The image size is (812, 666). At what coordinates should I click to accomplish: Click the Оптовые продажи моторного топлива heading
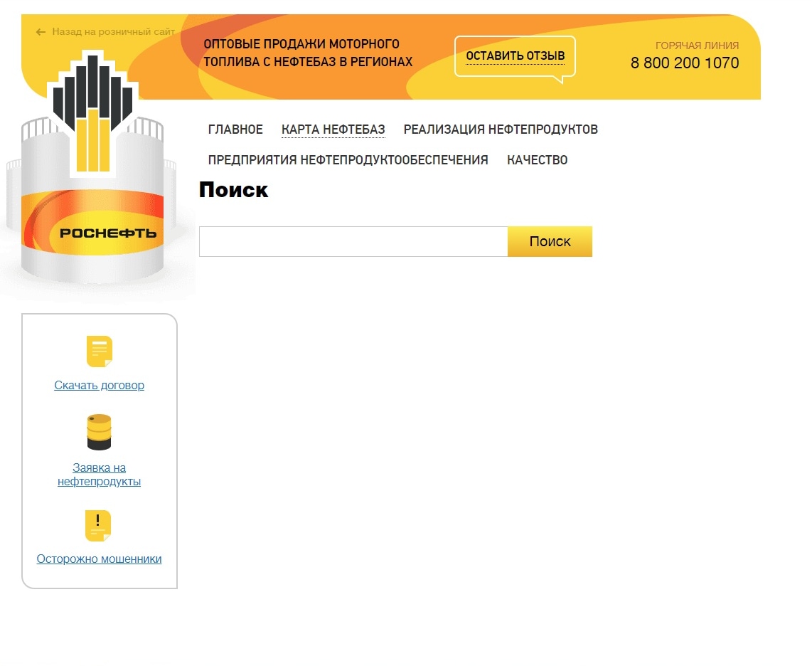point(308,53)
